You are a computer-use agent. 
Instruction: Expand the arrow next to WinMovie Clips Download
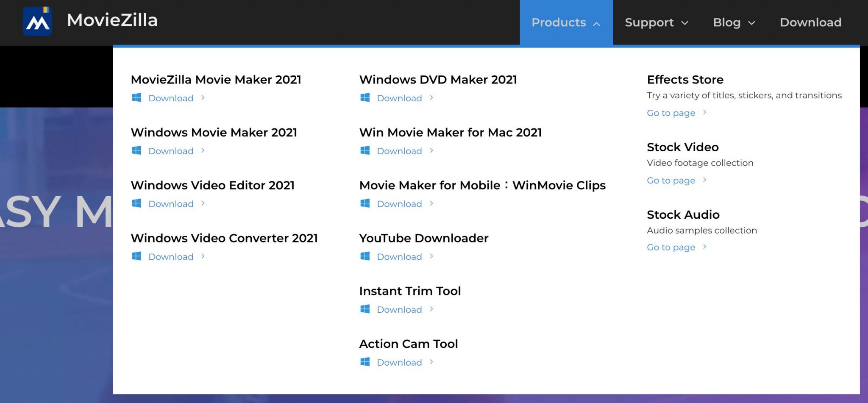coord(431,203)
